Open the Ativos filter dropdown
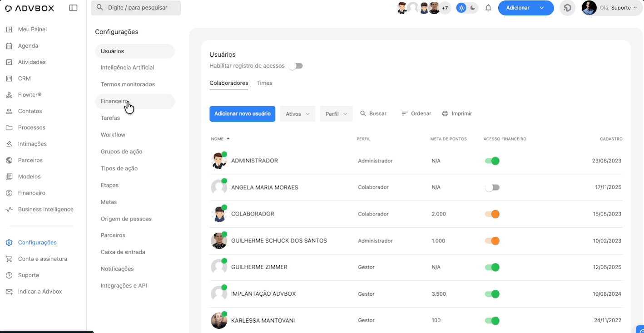644x333 pixels. tap(297, 114)
